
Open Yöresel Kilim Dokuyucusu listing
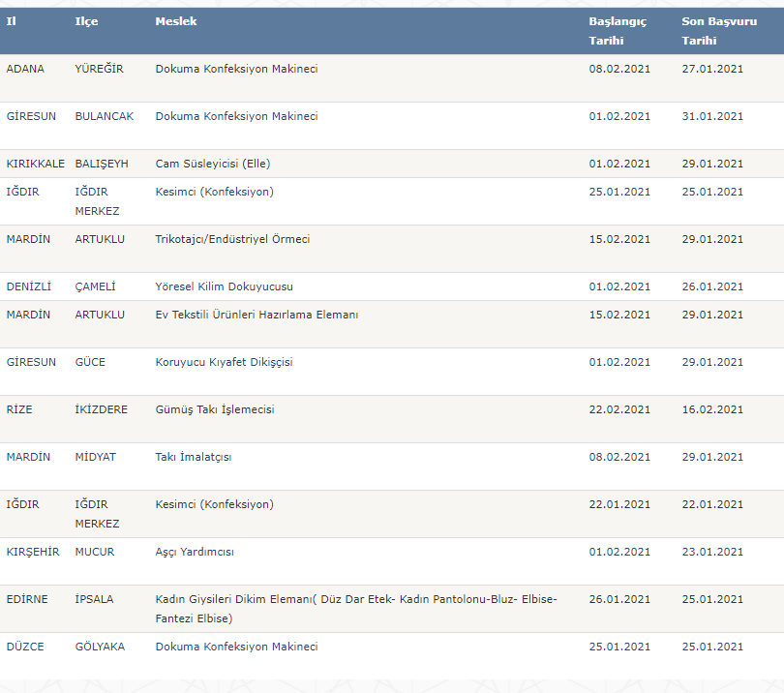coord(224,286)
